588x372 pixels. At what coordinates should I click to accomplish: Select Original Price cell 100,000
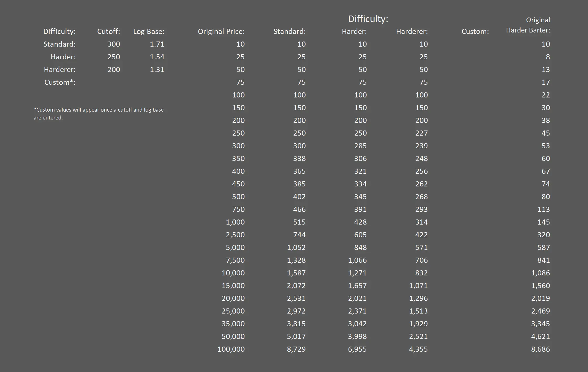pos(231,349)
